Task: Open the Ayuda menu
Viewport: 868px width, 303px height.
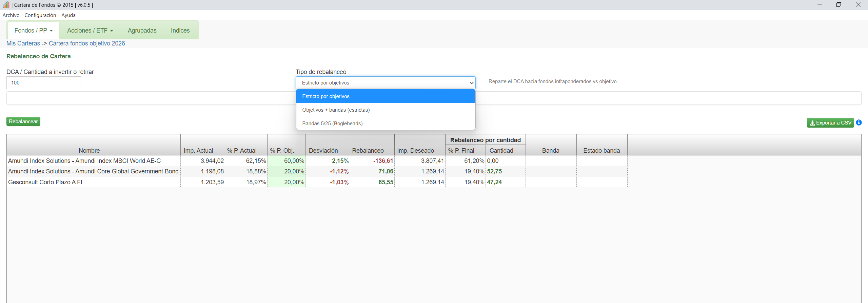Action: (x=68, y=15)
